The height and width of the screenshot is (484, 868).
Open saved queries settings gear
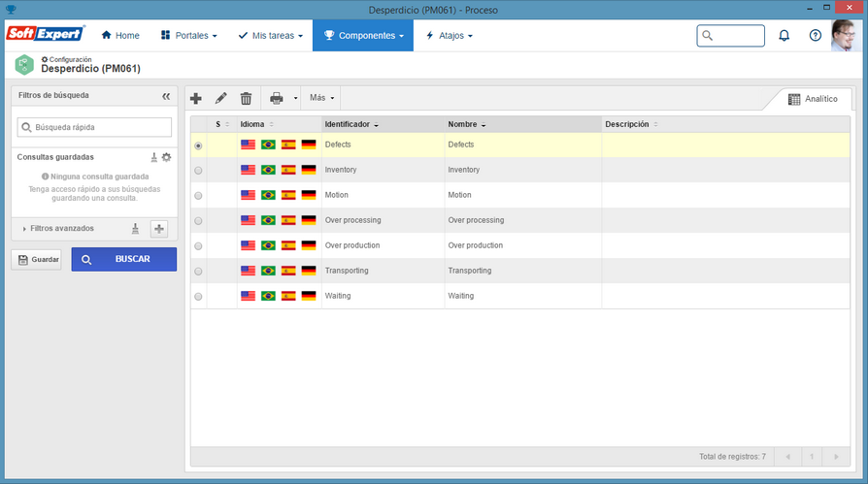click(166, 158)
